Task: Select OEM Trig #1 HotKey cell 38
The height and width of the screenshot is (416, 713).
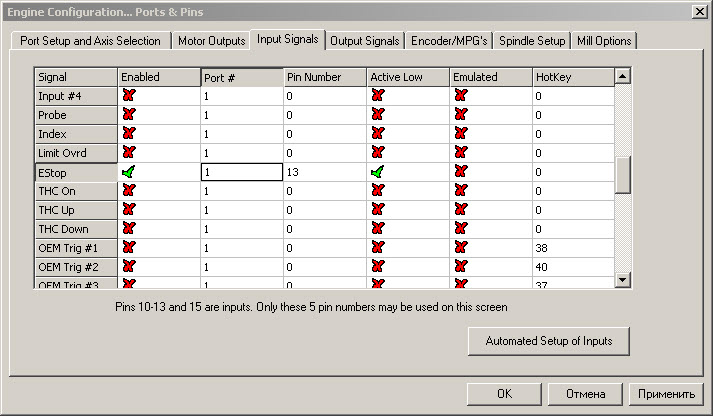Action: 573,248
